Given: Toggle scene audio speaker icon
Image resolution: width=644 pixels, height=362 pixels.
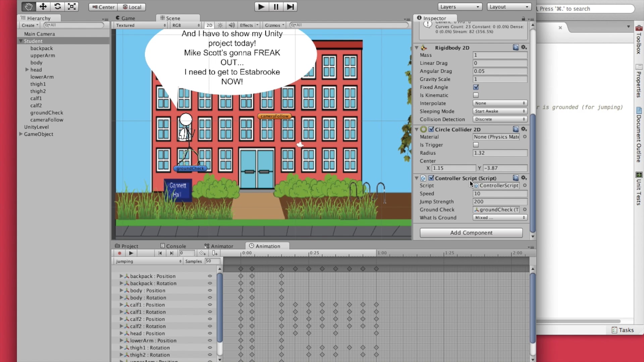Looking at the screenshot, I should coord(231,25).
